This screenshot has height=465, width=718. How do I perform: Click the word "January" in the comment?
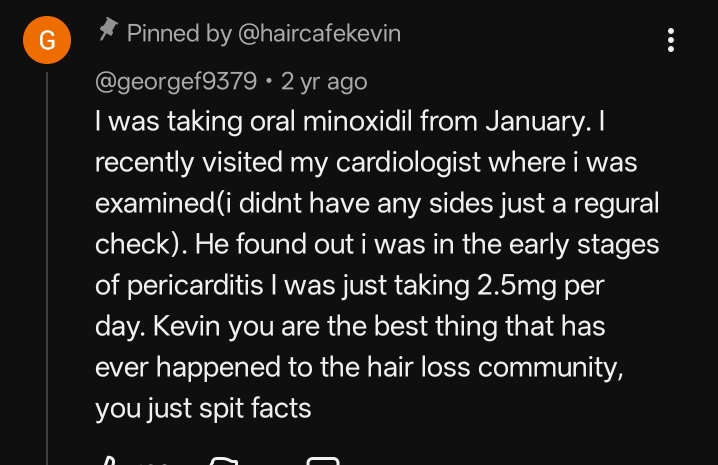pyautogui.click(x=538, y=121)
